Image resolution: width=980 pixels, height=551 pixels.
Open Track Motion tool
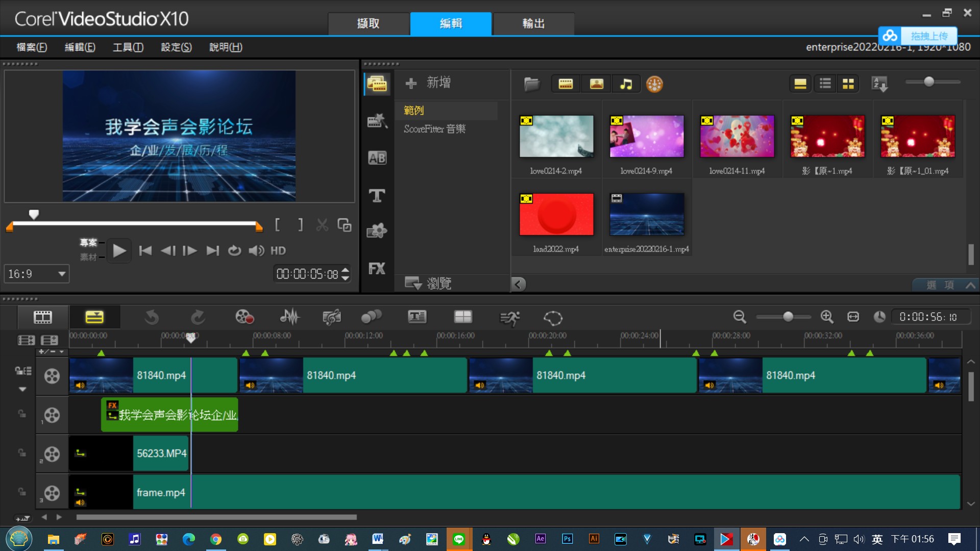[x=371, y=317]
